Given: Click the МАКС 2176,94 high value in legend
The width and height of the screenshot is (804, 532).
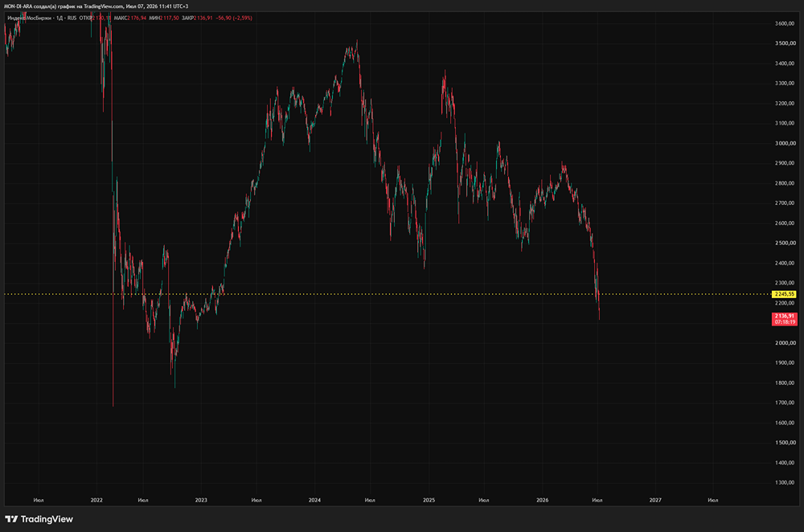Looking at the screenshot, I should 130,18.
